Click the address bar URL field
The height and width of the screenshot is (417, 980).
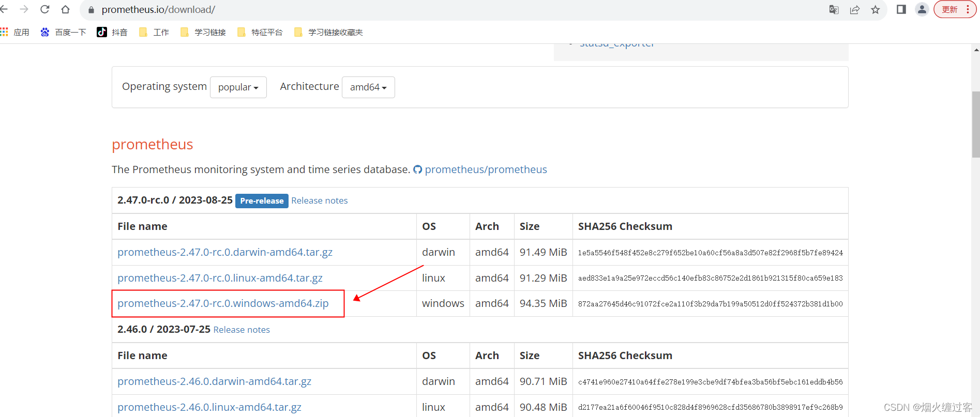tap(455, 10)
